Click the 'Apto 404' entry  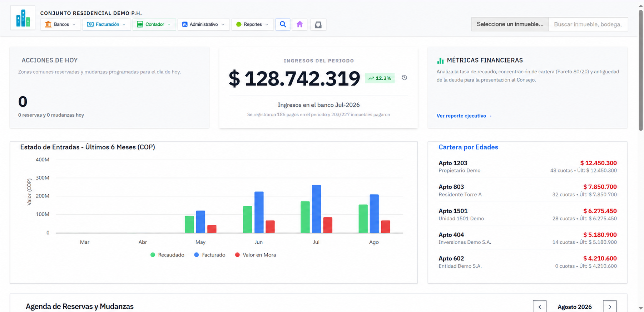(x=527, y=238)
